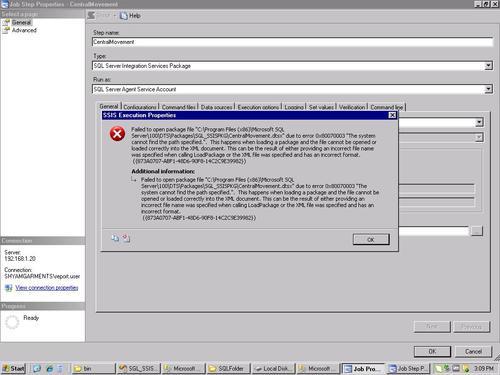Switch to the Set values tab
Image resolution: width=500 pixels, height=375 pixels.
coord(321,107)
